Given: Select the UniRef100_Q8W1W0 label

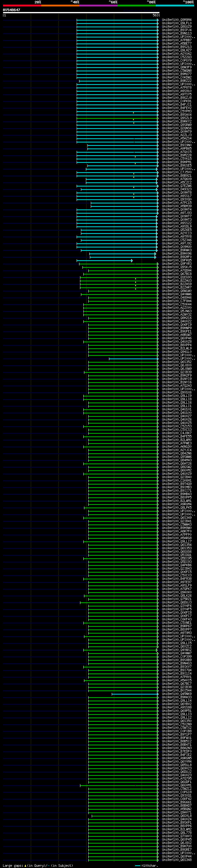Looking at the screenshot, I should click(177, 291).
